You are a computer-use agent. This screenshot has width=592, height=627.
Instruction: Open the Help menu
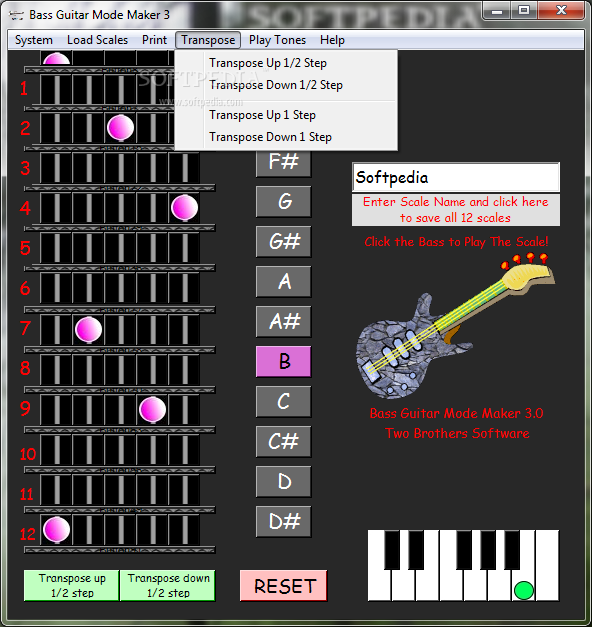tap(332, 40)
